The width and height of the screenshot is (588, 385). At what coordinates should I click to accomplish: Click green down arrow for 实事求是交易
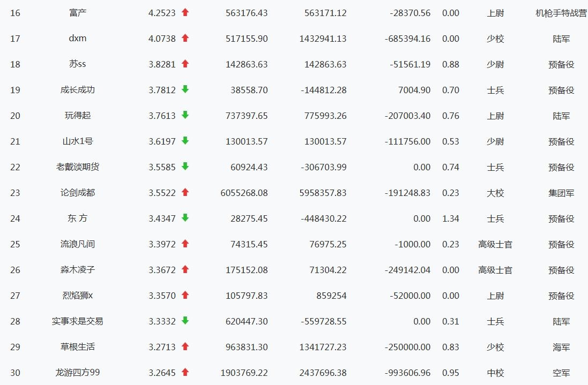[x=185, y=321]
